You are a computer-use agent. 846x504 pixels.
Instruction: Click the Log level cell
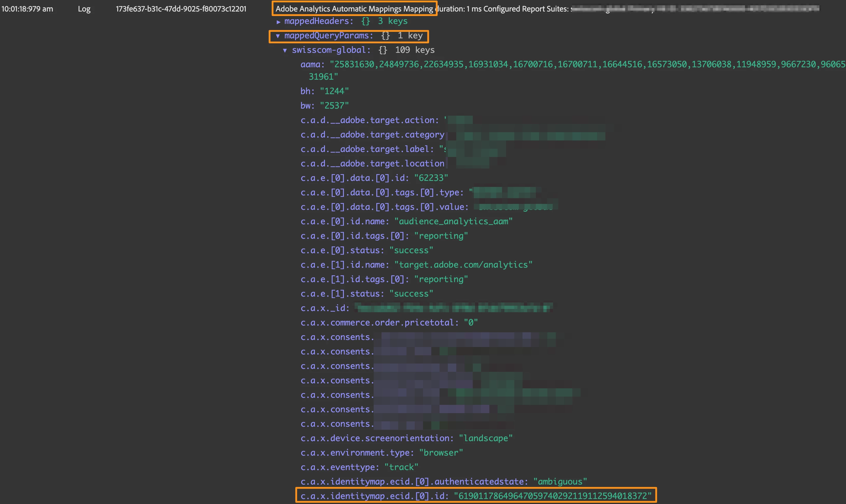coord(84,9)
